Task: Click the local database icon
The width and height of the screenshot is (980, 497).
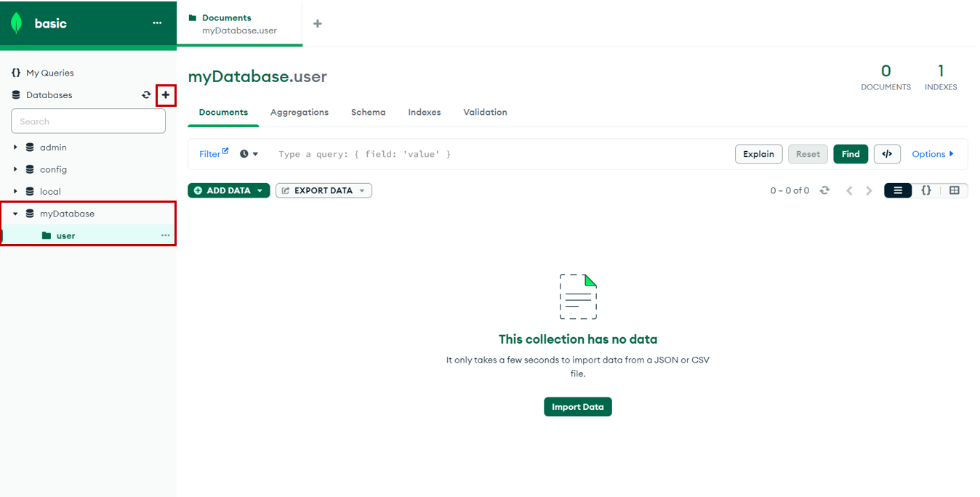Action: coord(30,191)
